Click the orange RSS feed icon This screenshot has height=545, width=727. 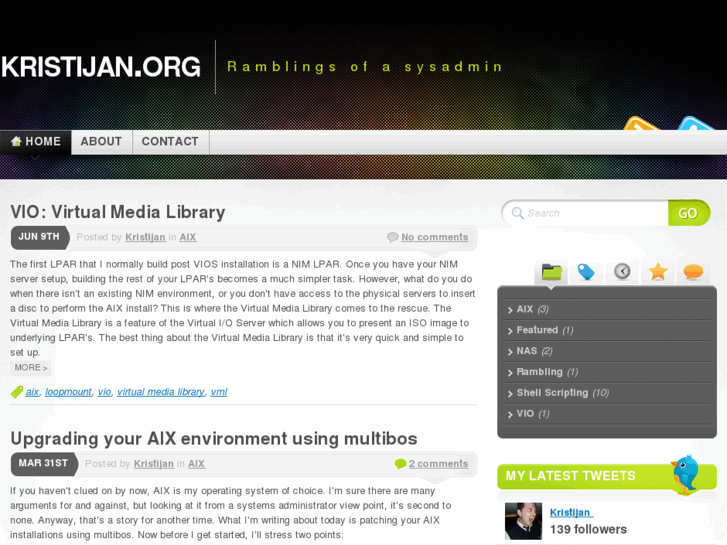pos(642,123)
